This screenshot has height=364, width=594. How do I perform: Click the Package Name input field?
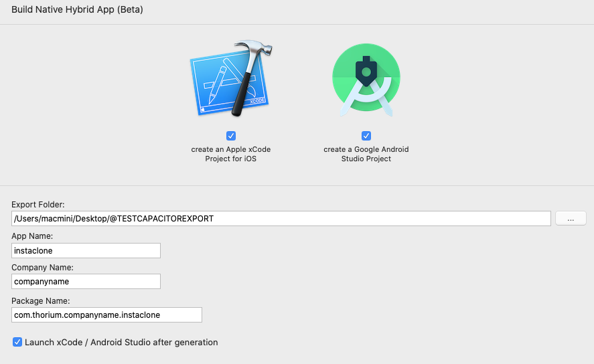[x=107, y=314]
